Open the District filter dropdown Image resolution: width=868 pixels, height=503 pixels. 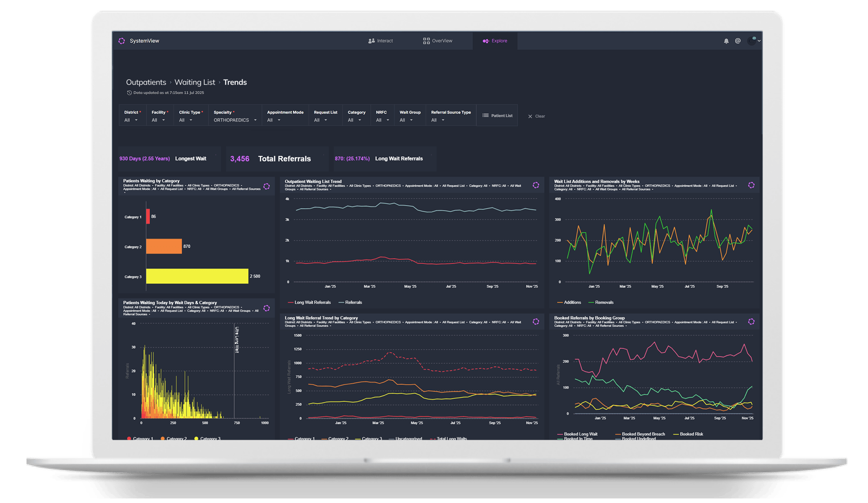pyautogui.click(x=131, y=120)
